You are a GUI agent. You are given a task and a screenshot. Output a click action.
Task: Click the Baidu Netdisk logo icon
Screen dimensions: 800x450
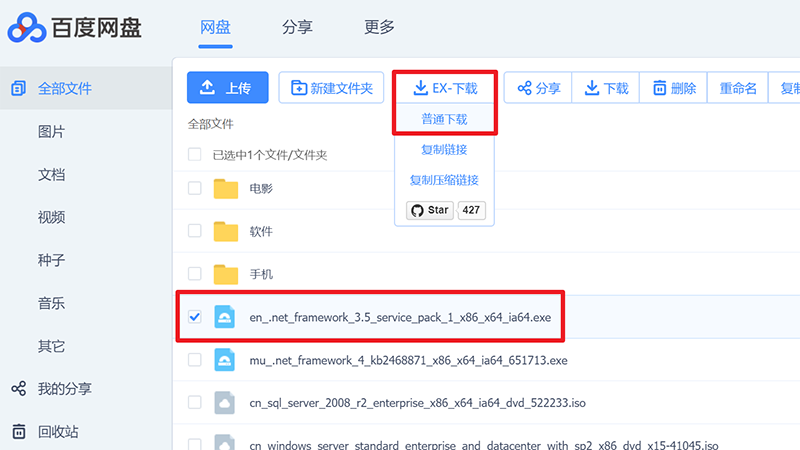coord(28,28)
